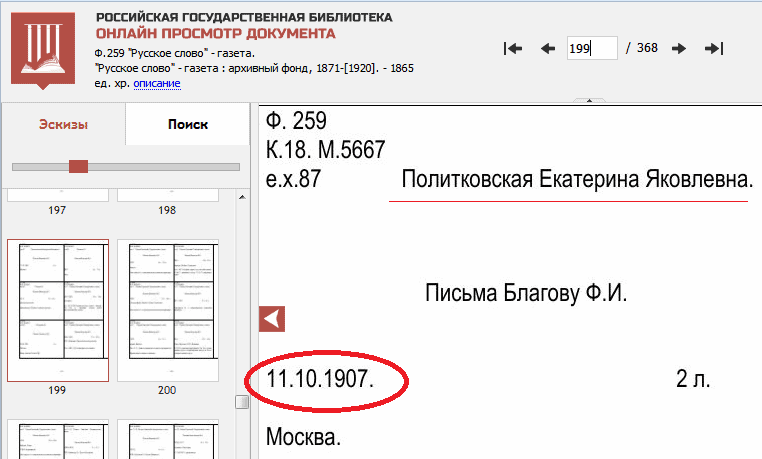Jump to the last page of the document
The width and height of the screenshot is (762, 459).
714,48
